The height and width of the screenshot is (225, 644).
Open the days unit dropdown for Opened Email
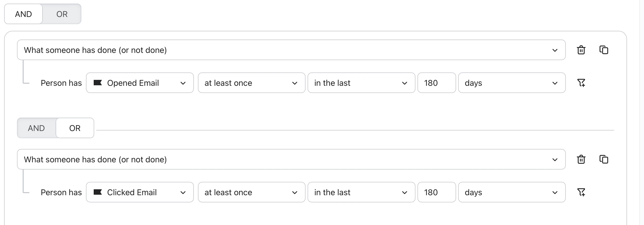[x=511, y=83]
